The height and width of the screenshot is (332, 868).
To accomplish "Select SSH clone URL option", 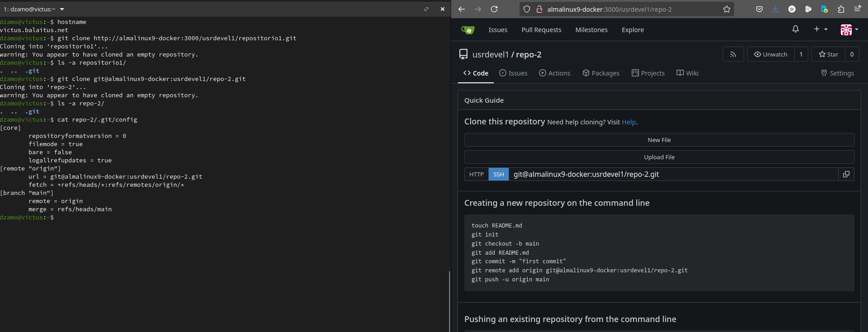I will tap(498, 174).
